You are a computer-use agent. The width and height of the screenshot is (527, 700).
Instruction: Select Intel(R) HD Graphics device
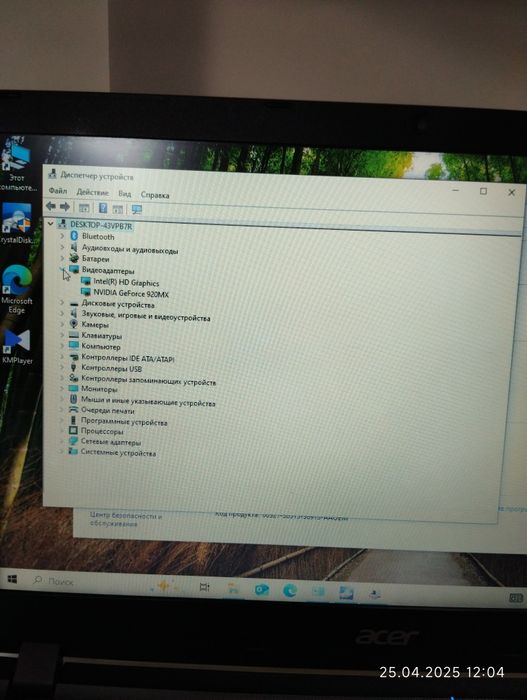pos(126,283)
